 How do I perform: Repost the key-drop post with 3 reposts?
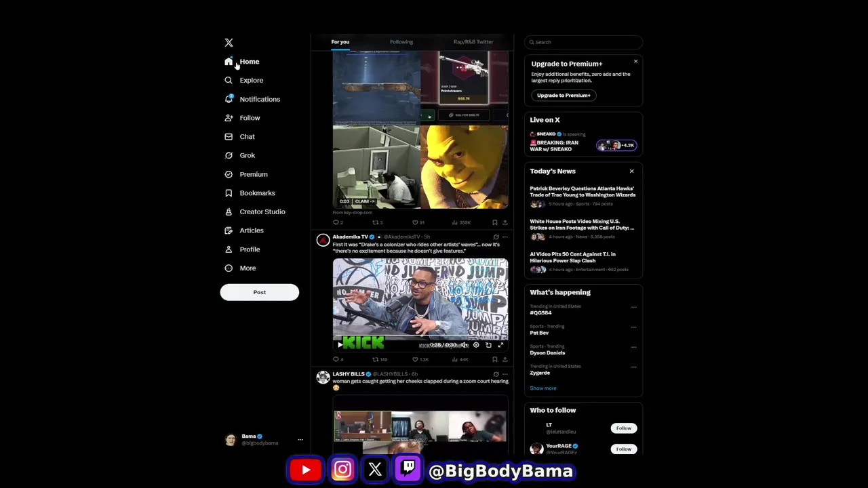(x=377, y=222)
